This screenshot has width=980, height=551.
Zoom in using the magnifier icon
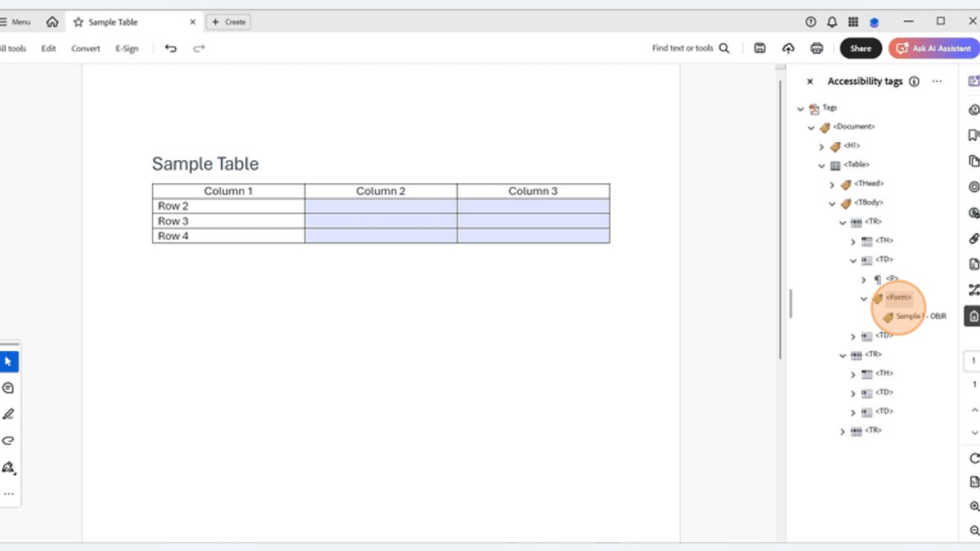pyautogui.click(x=973, y=506)
